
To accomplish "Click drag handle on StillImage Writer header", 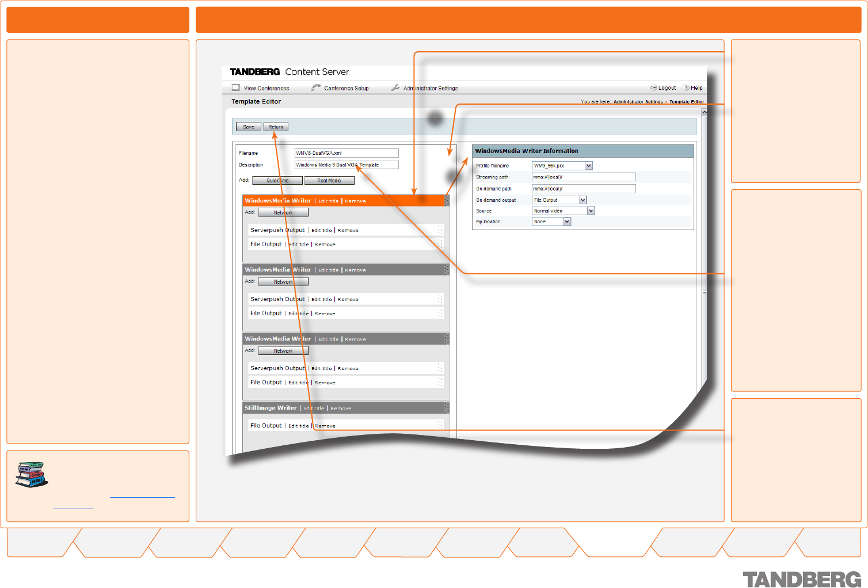I will coord(447,408).
